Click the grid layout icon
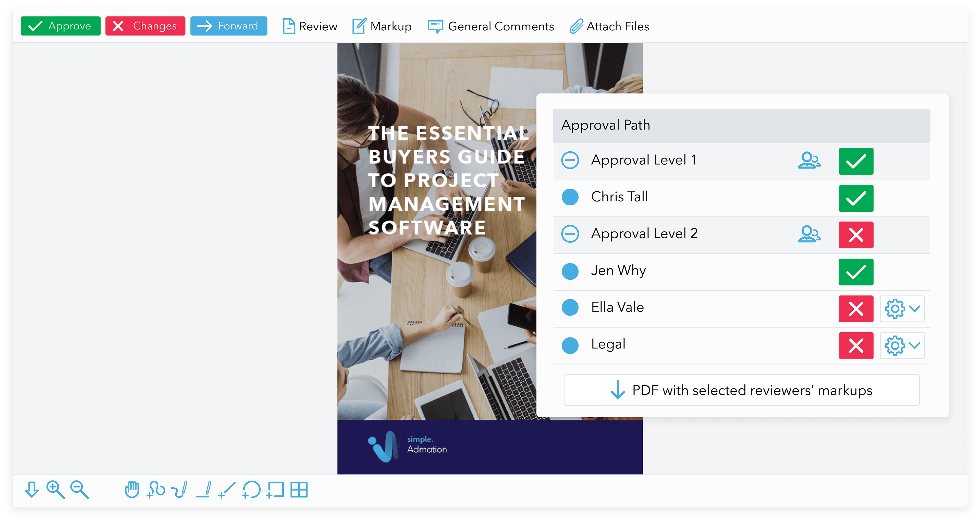 tap(299, 489)
